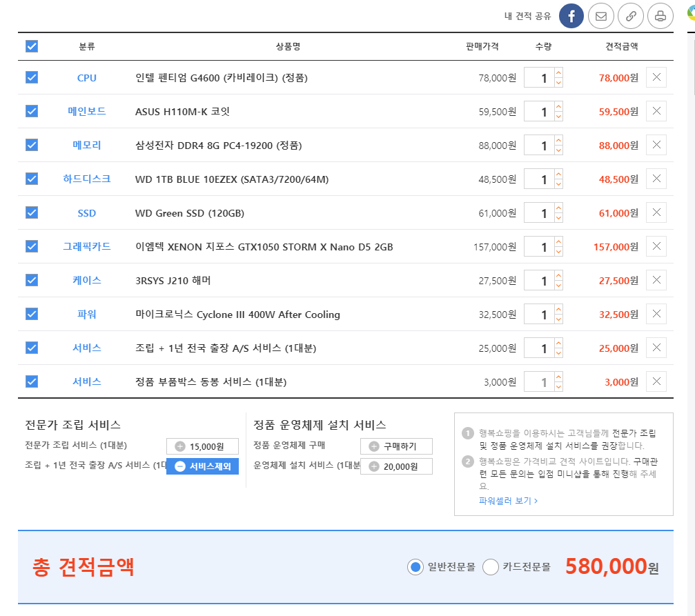The height and width of the screenshot is (616, 695).
Task: Open the 메모리 category link
Action: click(x=86, y=146)
